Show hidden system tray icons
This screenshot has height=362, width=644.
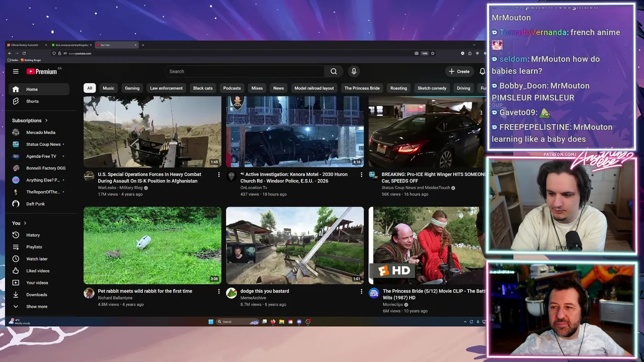[464, 322]
